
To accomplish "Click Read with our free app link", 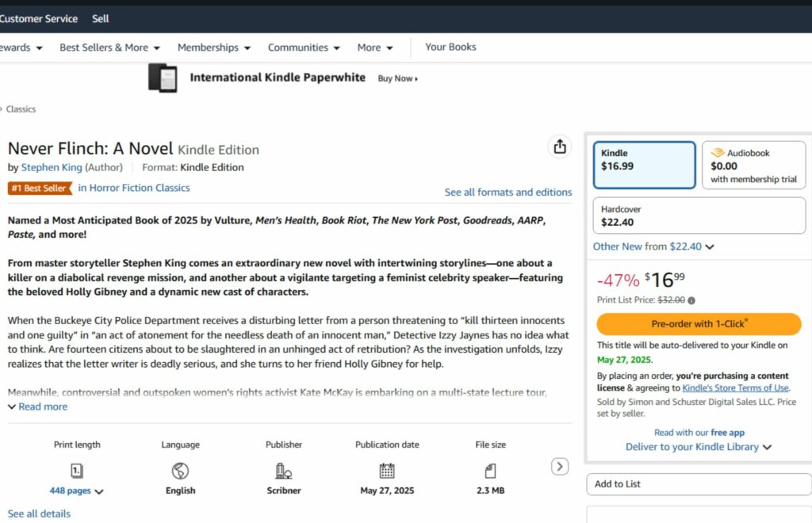I will [699, 433].
